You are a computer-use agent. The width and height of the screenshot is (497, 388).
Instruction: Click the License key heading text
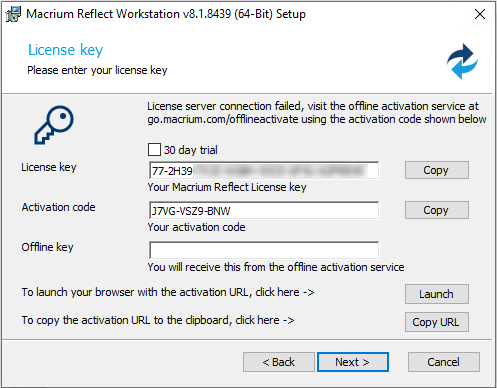[66, 50]
